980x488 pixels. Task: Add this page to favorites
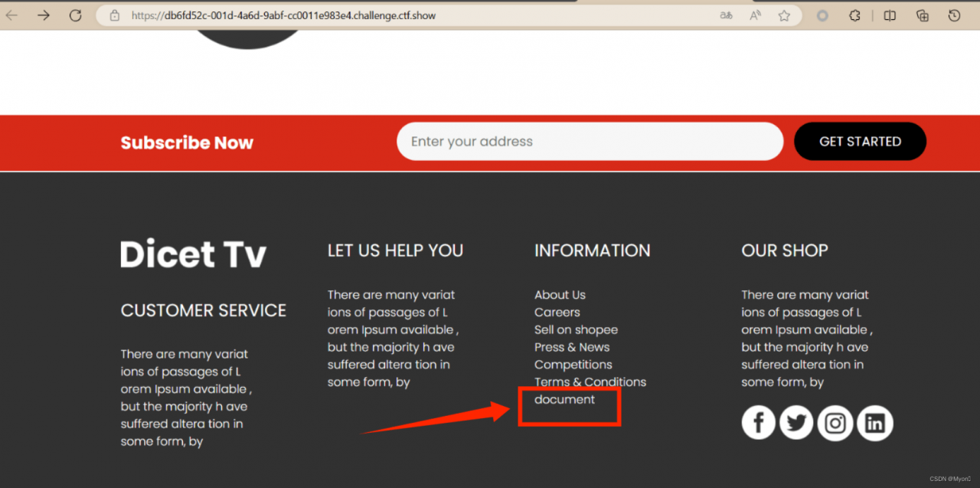784,15
